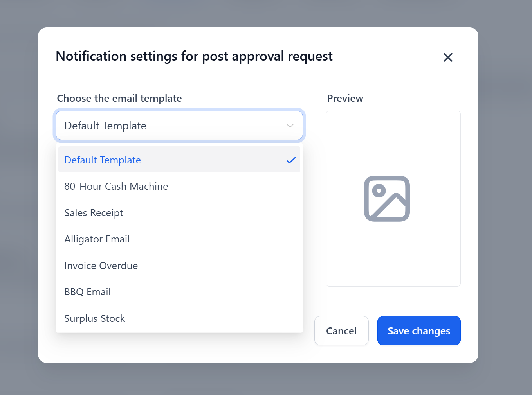Click the X to dismiss the dialog
This screenshot has height=395, width=532.
[x=448, y=57]
